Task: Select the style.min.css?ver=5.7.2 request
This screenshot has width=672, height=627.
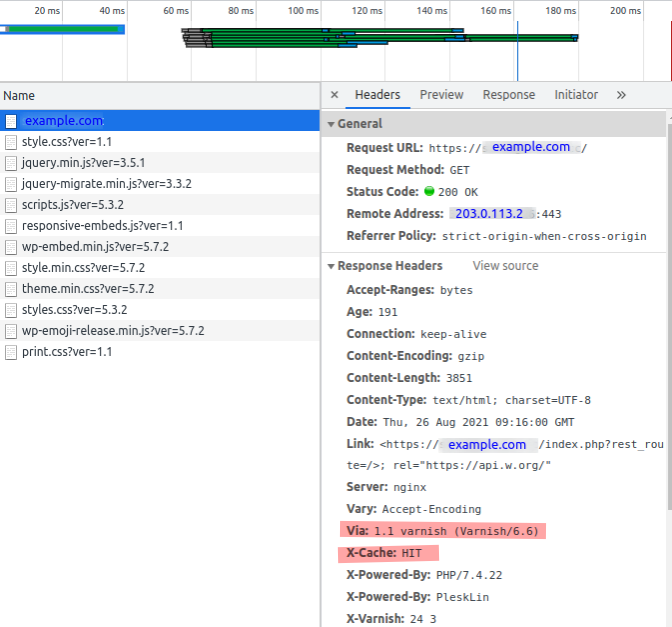Action: click(159, 268)
